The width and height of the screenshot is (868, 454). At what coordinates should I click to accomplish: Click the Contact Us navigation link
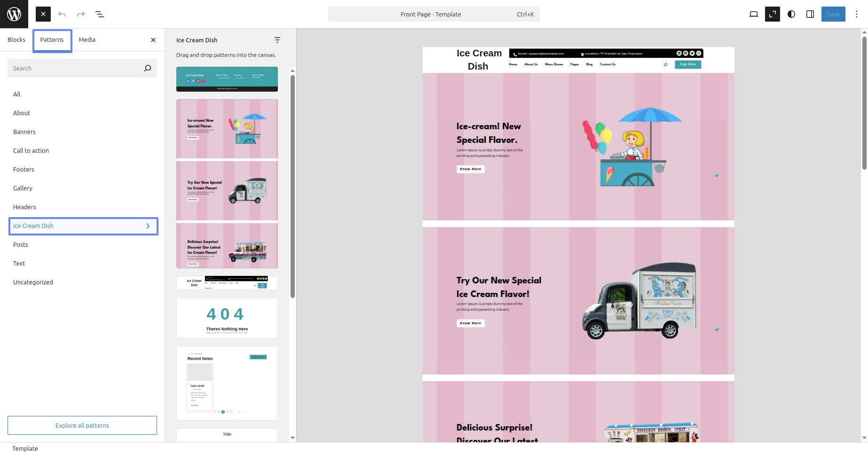coord(608,64)
